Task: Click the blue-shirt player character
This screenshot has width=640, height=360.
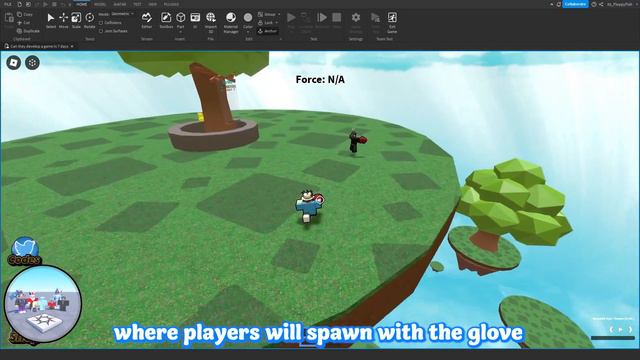Action: pos(308,207)
